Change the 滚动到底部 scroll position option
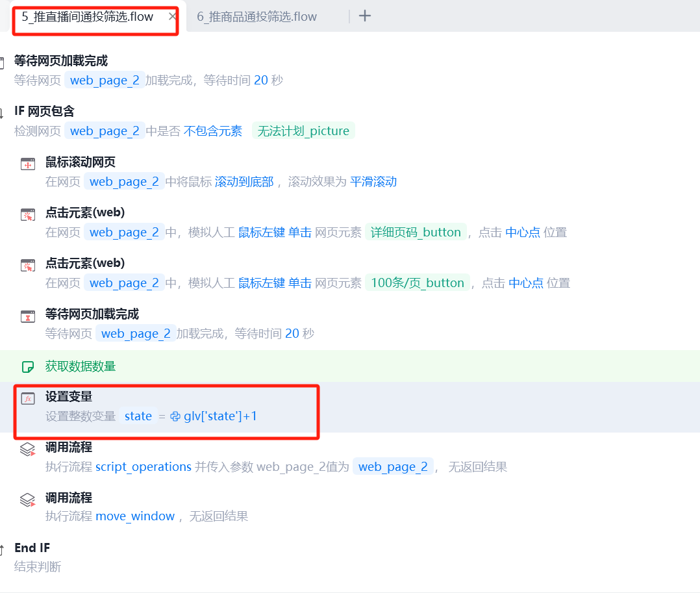Image resolution: width=700 pixels, height=593 pixels. point(244,182)
